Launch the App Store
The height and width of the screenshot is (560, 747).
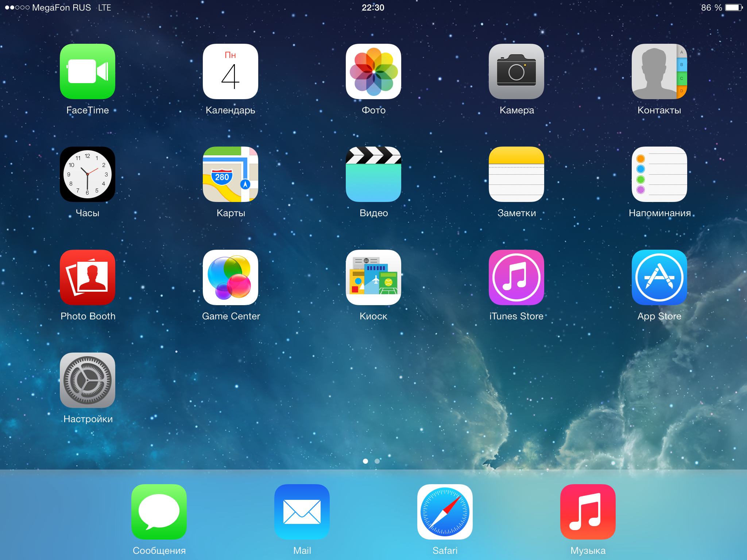coord(659,277)
